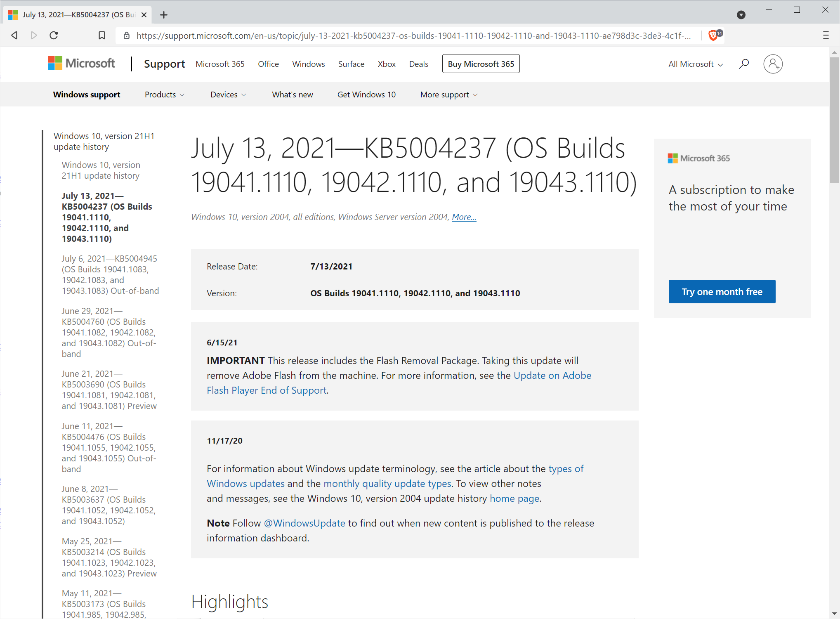This screenshot has height=619, width=840.
Task: Open June 11, 2021 KB5004476 entry
Action: (109, 448)
